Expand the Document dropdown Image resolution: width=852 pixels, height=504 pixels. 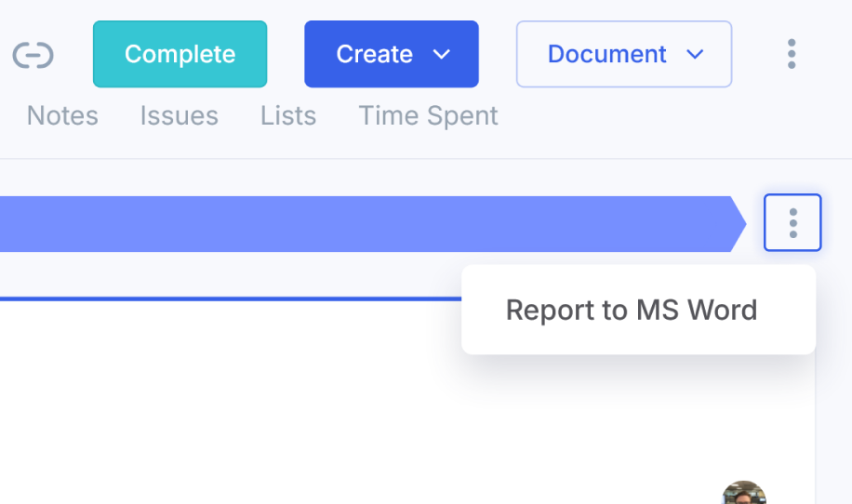coord(624,54)
